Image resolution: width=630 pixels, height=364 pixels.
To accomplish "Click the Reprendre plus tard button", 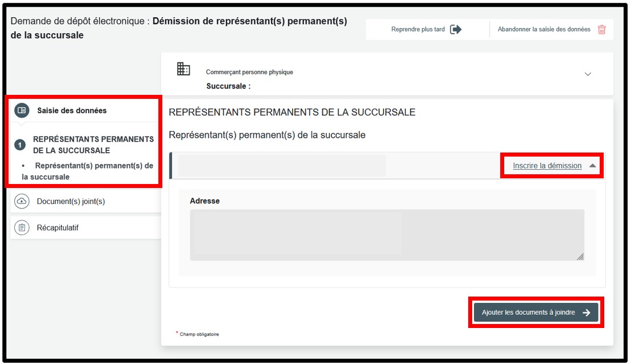I will click(x=418, y=30).
